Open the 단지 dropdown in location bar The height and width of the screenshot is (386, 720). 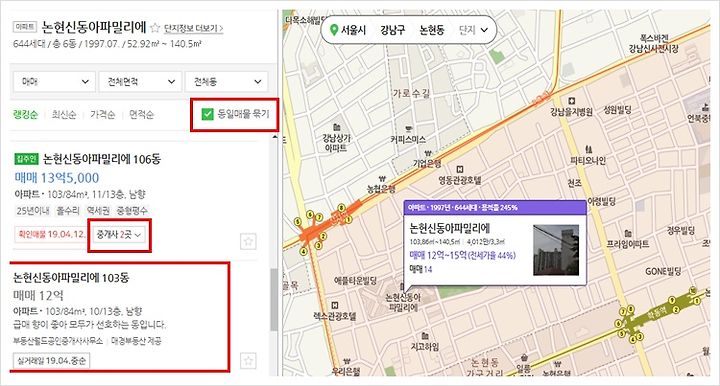click(473, 30)
